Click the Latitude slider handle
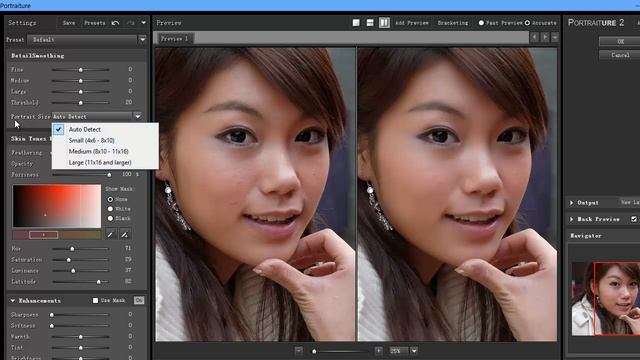This screenshot has width=640, height=360. point(98,282)
